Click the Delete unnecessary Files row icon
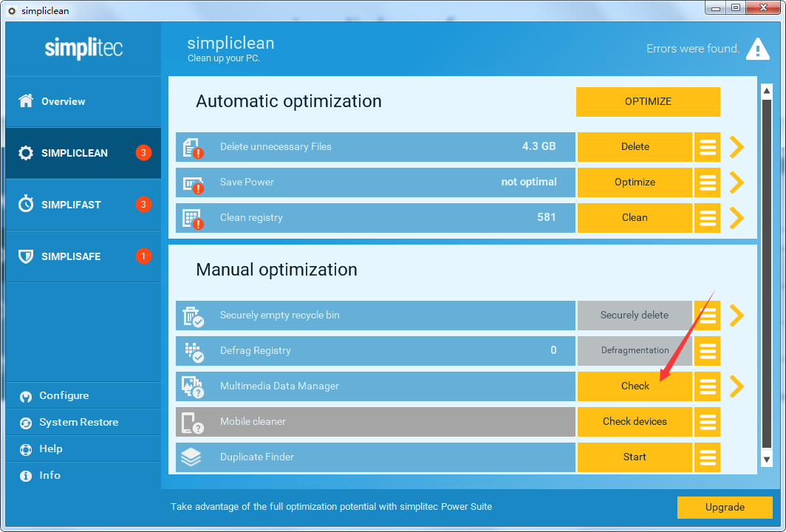 coord(192,147)
